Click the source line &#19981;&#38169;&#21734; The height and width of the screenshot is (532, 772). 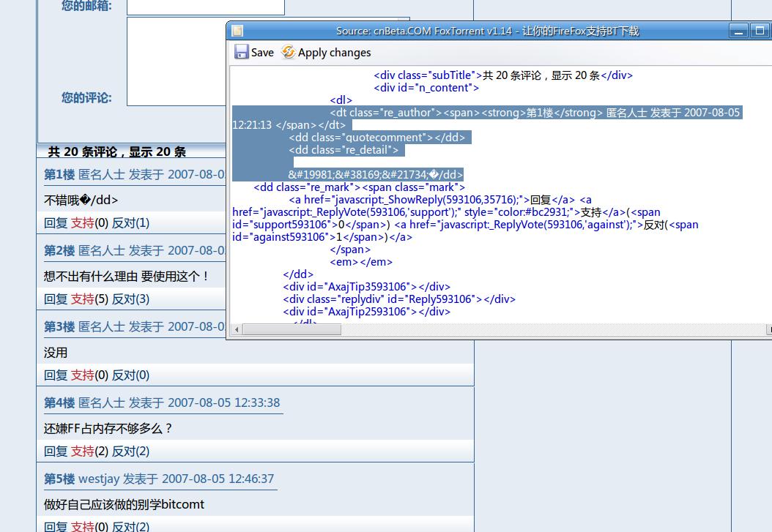pyautogui.click(x=376, y=175)
